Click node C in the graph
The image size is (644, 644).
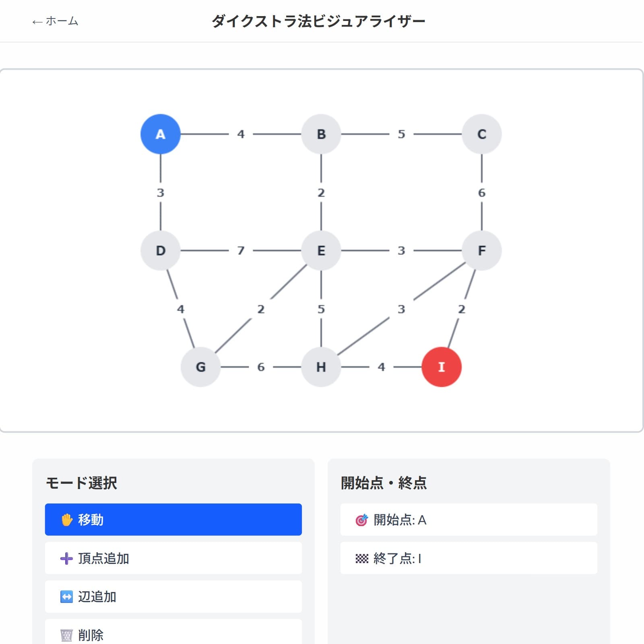(x=481, y=134)
